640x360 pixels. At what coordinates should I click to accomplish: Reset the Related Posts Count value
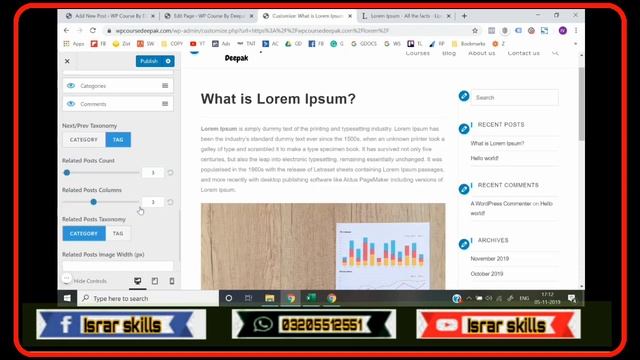click(x=170, y=173)
